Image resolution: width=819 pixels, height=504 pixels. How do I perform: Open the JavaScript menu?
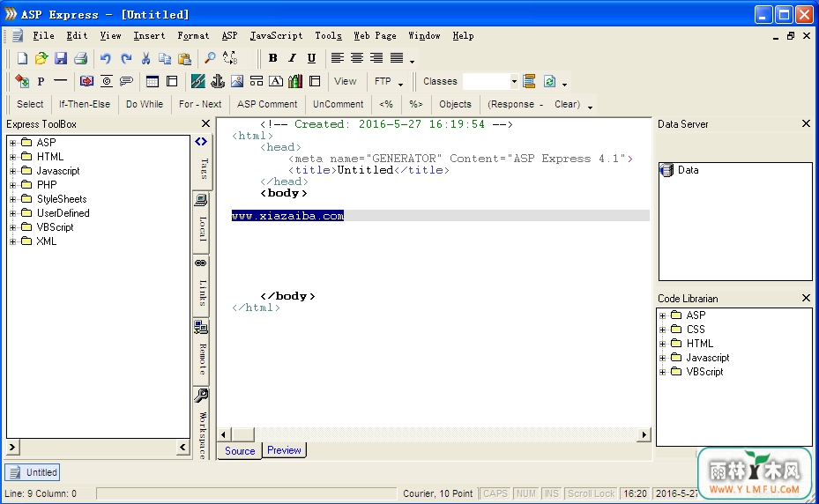pyautogui.click(x=276, y=35)
